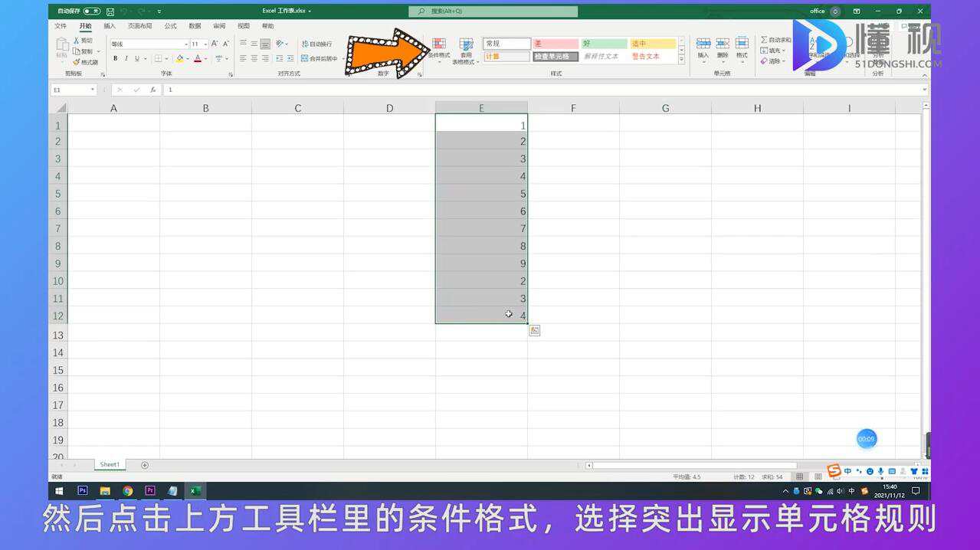The height and width of the screenshot is (550, 980).
Task: Click the yellow fill color button
Action: point(179,58)
